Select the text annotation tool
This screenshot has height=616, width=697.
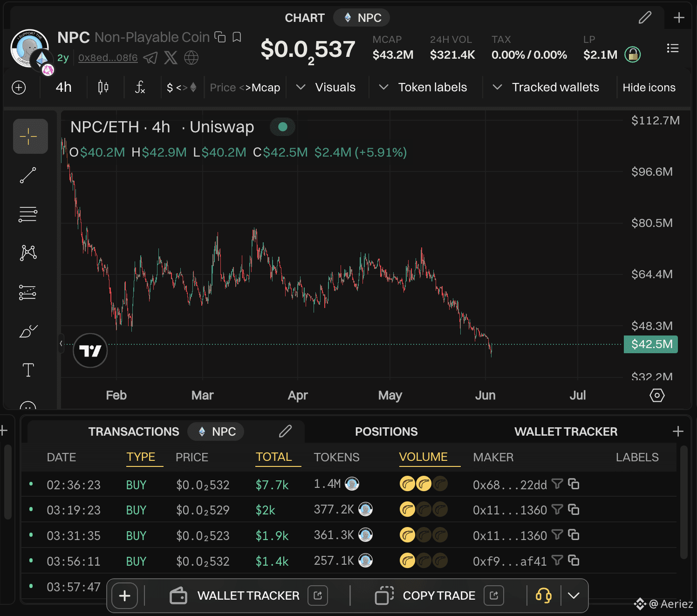(x=28, y=370)
